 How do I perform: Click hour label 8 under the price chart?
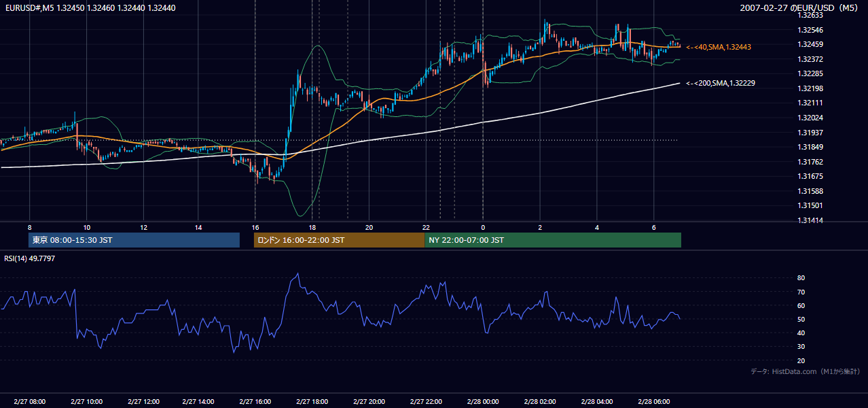point(29,227)
